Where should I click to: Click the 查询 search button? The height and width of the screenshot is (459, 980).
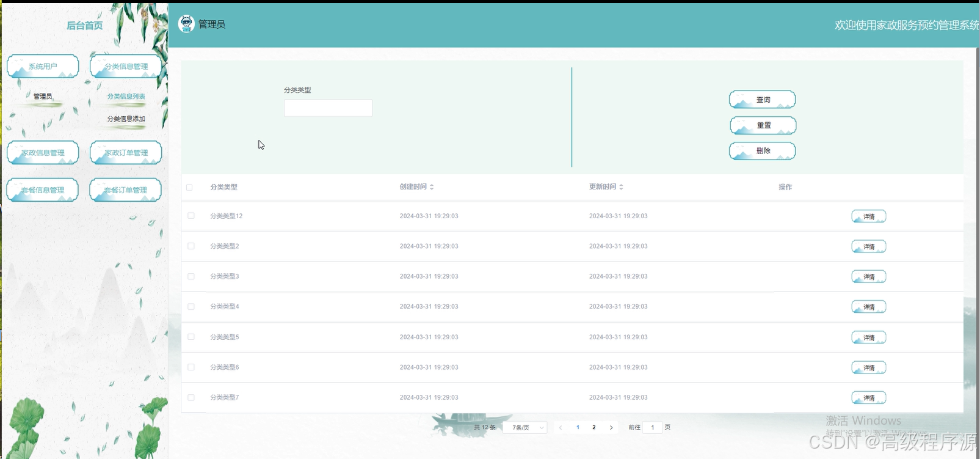(763, 100)
